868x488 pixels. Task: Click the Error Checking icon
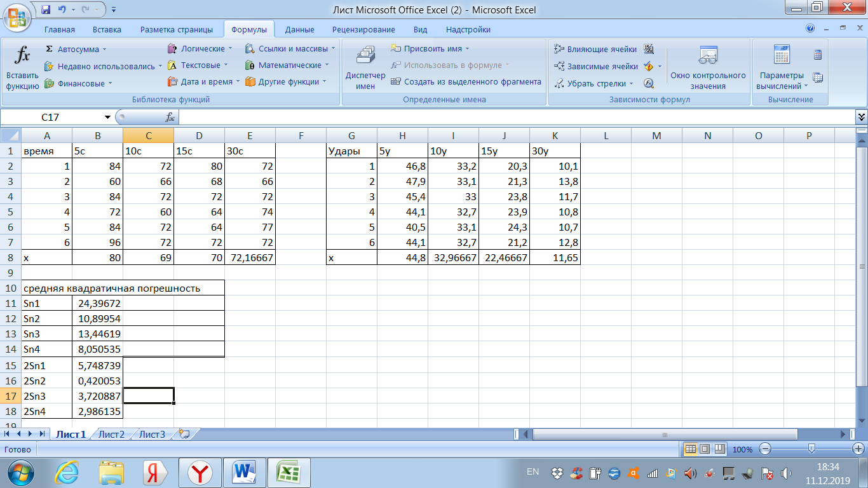click(x=649, y=66)
